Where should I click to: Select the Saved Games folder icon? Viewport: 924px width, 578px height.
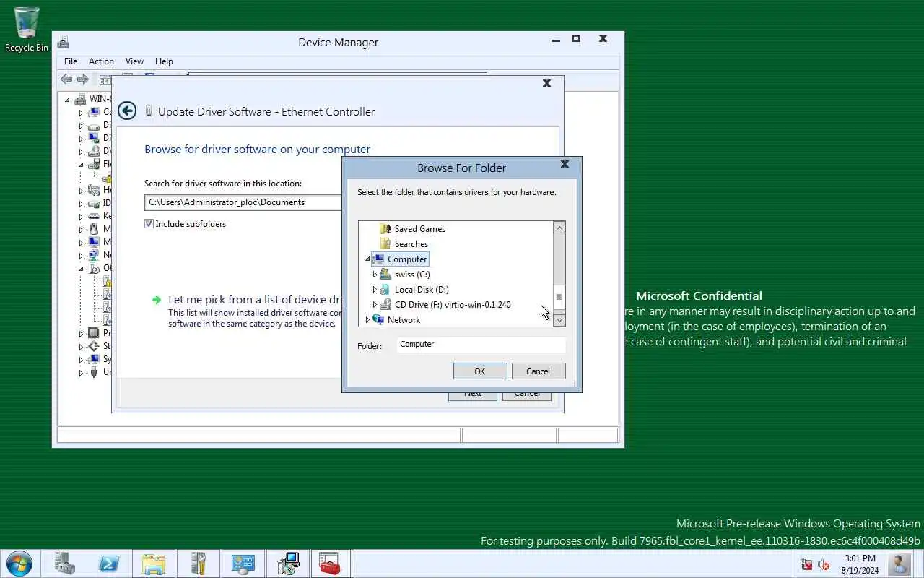[x=385, y=228]
